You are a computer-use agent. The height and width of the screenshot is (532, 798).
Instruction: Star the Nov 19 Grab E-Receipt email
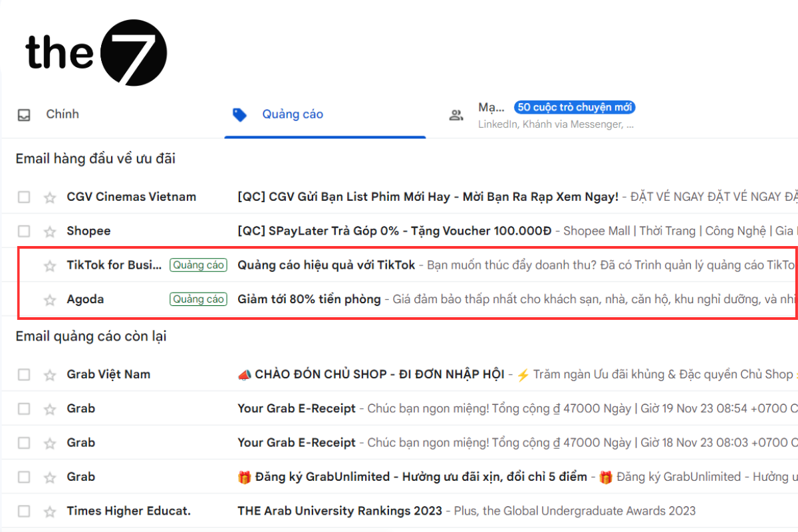pyautogui.click(x=49, y=408)
